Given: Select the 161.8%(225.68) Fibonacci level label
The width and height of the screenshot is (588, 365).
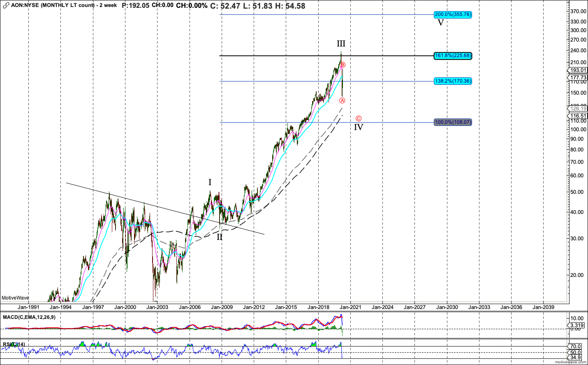Looking at the screenshot, I should tap(453, 56).
